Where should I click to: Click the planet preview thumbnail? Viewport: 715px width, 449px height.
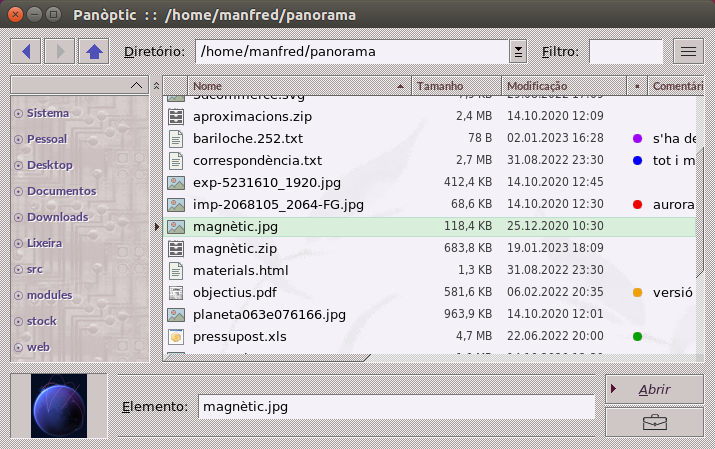click(x=59, y=406)
